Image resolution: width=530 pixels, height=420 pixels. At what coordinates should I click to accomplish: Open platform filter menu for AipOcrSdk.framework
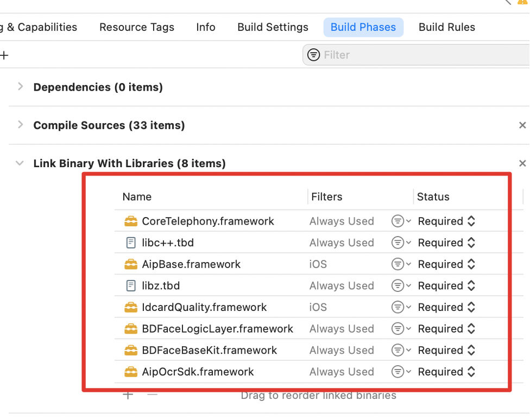click(401, 372)
